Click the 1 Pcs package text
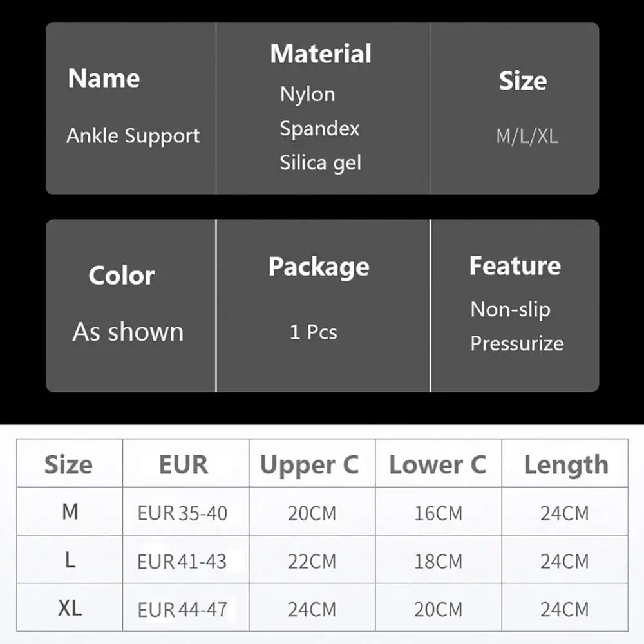Screen dimensions: 644x644 (x=314, y=332)
